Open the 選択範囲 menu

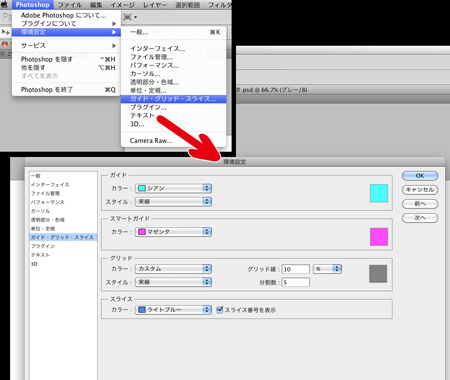[188, 5]
